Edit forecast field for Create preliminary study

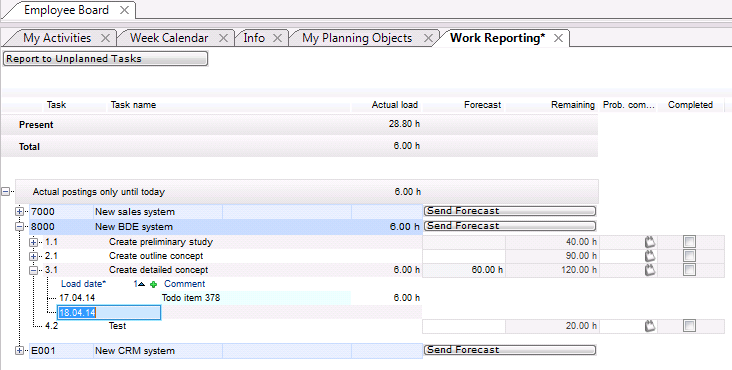coord(464,242)
